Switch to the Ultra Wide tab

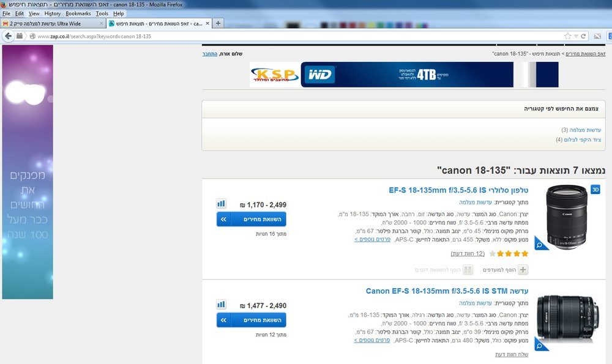click(x=53, y=23)
